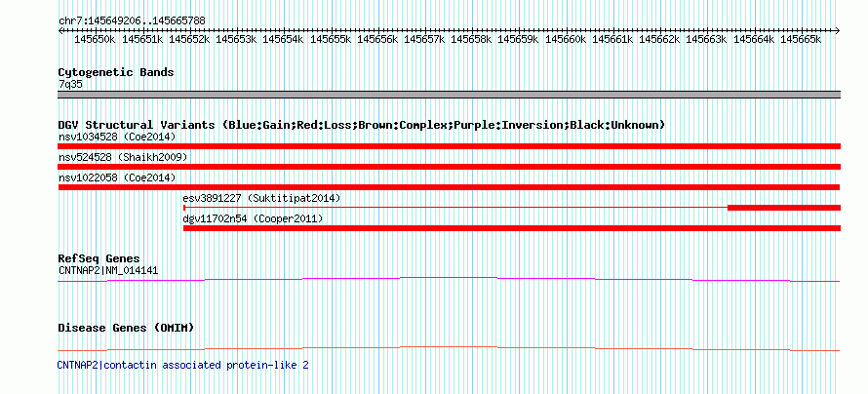Click the 145659k ruler tick label

click(x=519, y=40)
